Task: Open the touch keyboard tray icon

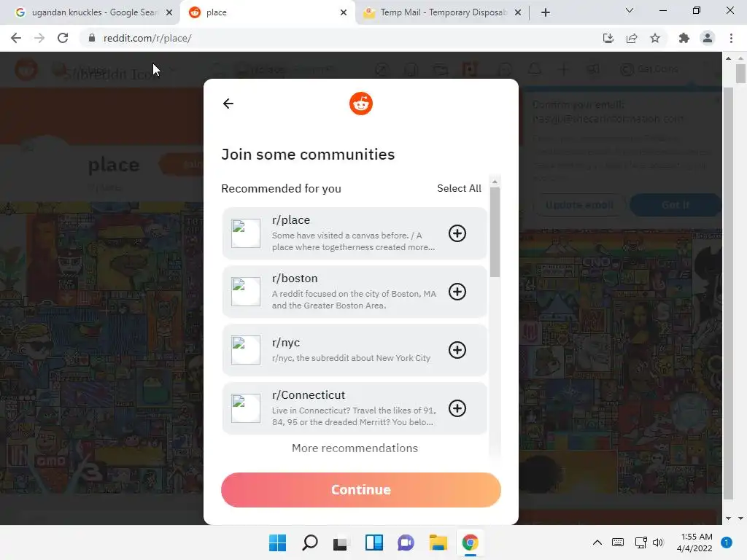Action: tap(617, 542)
